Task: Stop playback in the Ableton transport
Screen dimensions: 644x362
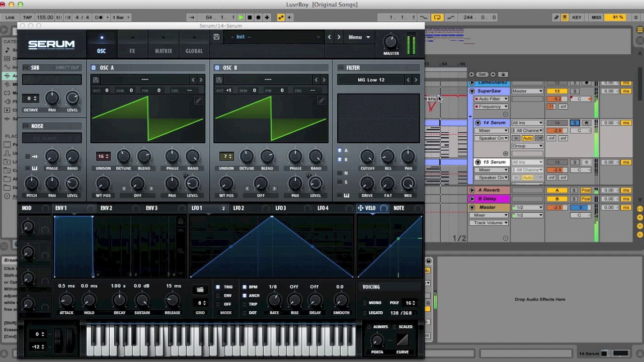Action: tap(250, 17)
